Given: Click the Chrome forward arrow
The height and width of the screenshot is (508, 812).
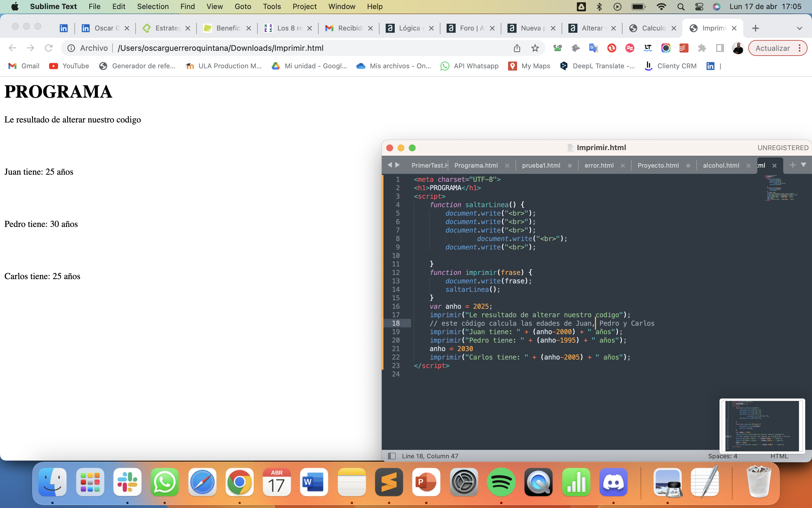Looking at the screenshot, I should 30,48.
